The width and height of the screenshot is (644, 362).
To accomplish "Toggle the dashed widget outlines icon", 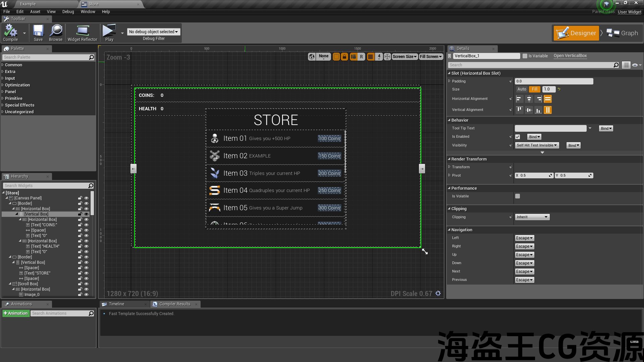I will pos(336,57).
